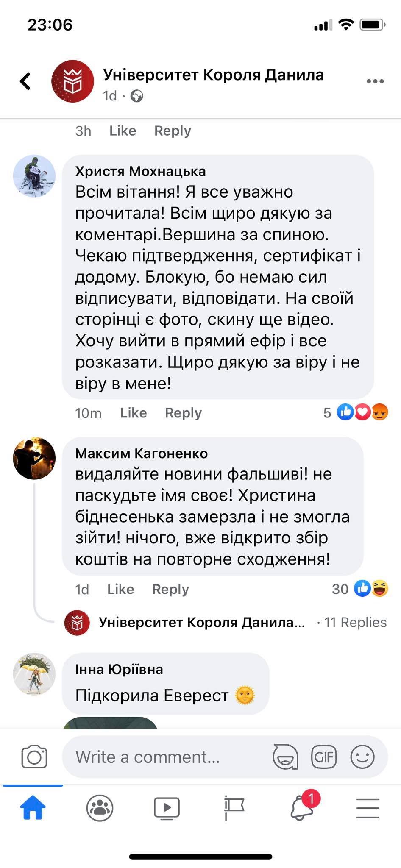
Task: Like Максим Кагоненко's comment
Action: click(x=120, y=589)
